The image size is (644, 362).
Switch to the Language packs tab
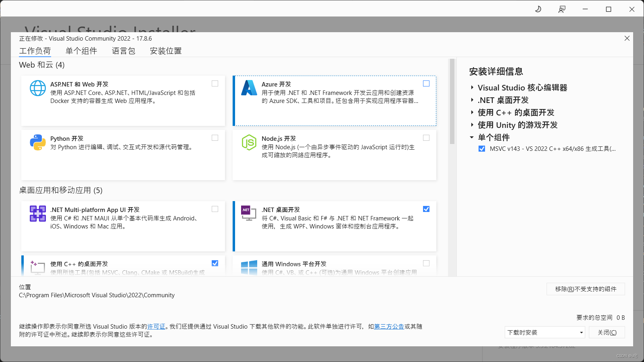click(x=124, y=51)
